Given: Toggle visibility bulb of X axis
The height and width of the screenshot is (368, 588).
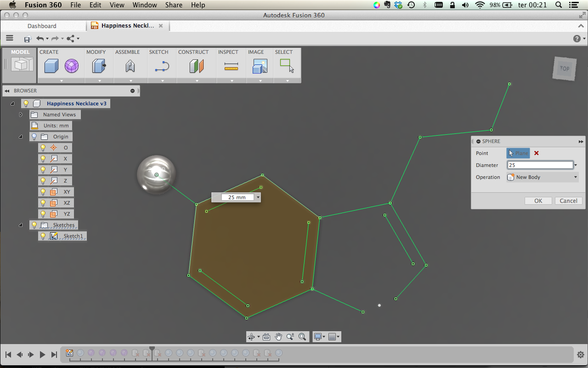Looking at the screenshot, I should 43,159.
